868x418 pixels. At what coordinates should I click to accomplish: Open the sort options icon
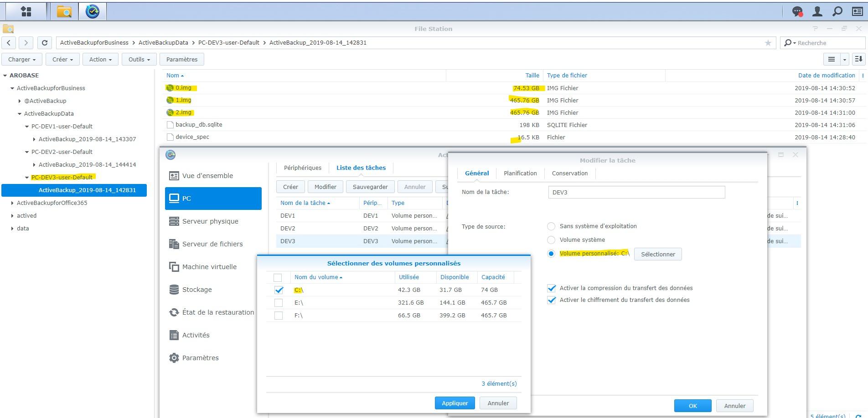858,59
